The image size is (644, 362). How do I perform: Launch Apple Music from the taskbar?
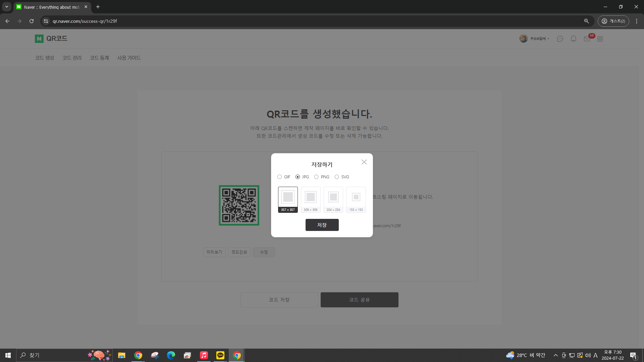(x=204, y=355)
